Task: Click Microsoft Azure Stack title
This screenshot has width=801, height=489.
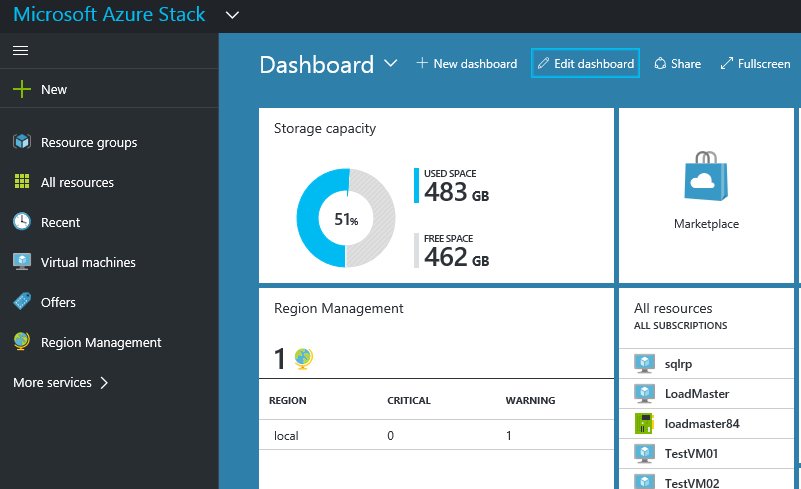Action: [109, 14]
